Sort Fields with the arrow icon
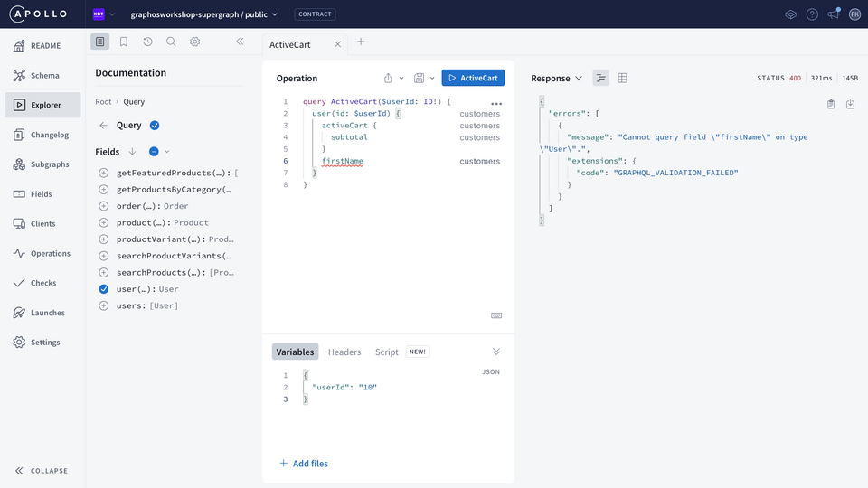Viewport: 868px width, 488px height. coord(132,152)
